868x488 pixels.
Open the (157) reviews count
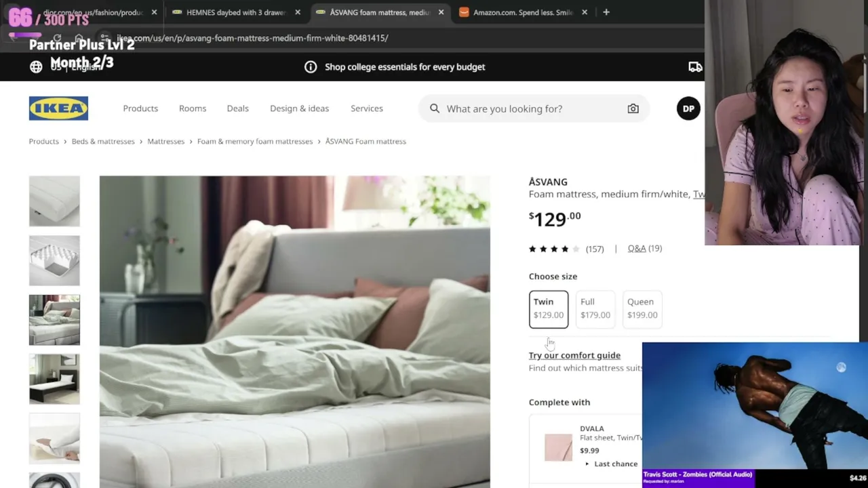[x=595, y=249]
